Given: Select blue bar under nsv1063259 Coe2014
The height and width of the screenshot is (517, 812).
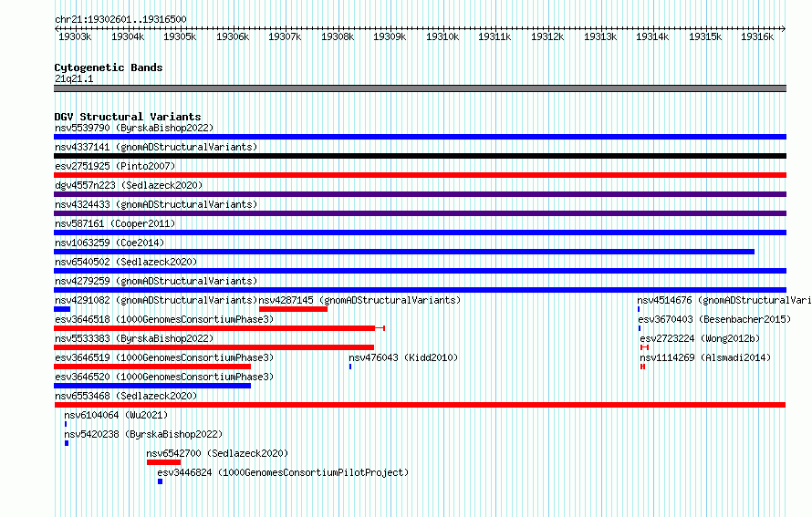Looking at the screenshot, I should click(404, 252).
